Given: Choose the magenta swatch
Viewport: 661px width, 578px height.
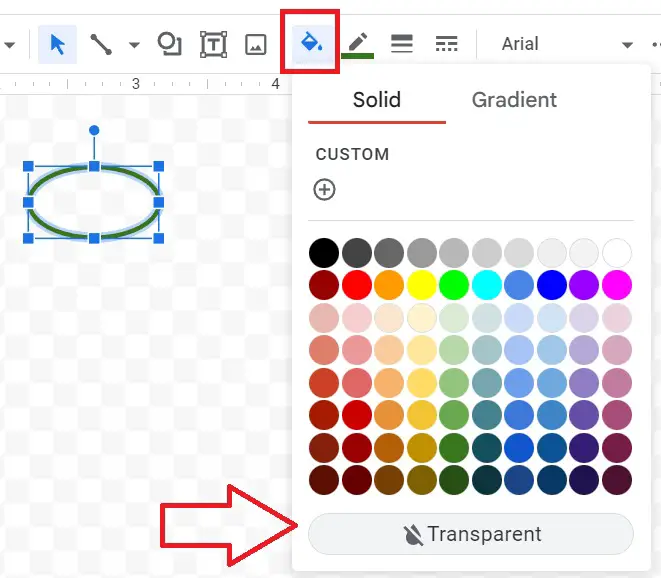Looking at the screenshot, I should 617,285.
